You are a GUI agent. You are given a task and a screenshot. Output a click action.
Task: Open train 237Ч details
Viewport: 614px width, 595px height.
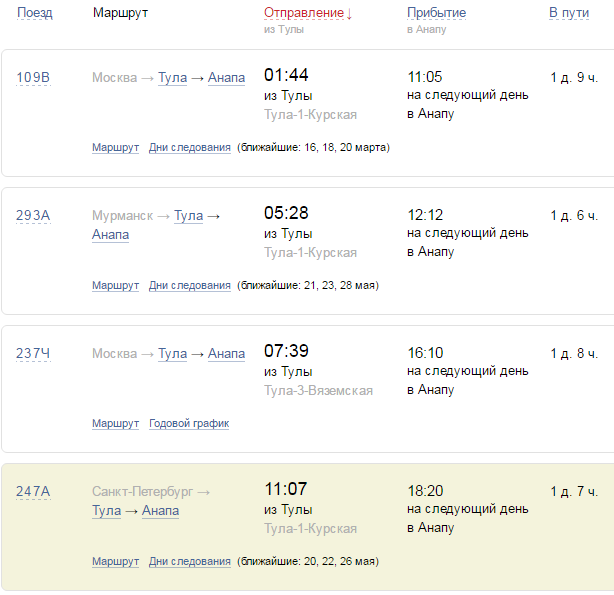click(33, 353)
